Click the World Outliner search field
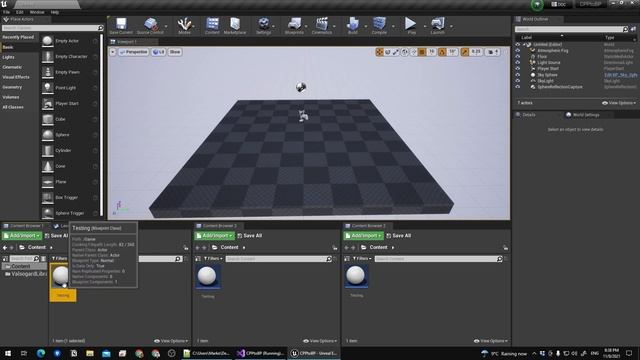 click(x=571, y=29)
